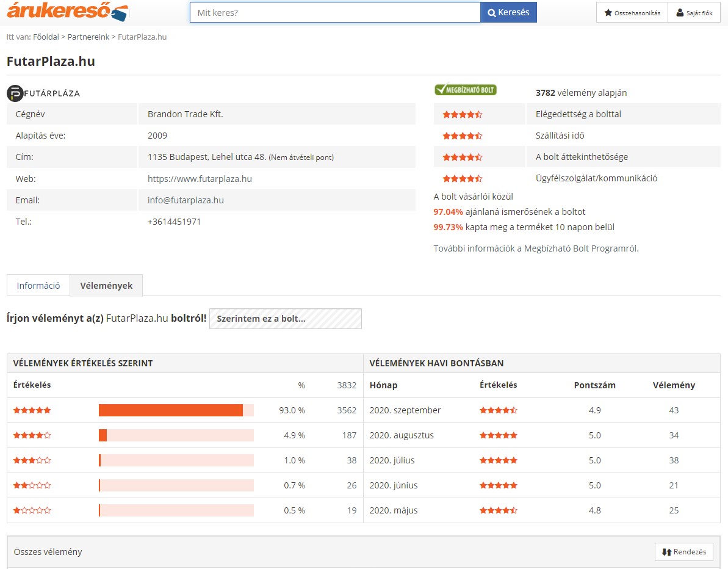Viewport: 728px width, 569px height.
Task: Click the 4.9 % progress bar
Action: point(176,435)
